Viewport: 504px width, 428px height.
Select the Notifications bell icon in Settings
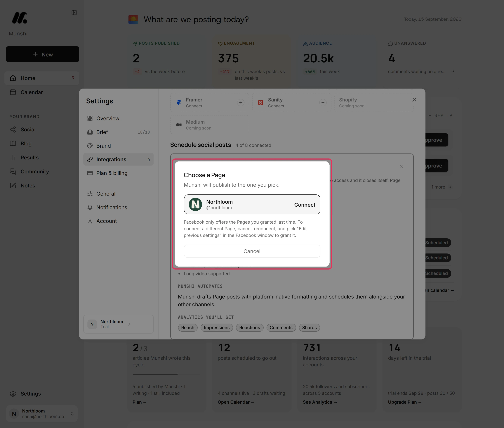[90, 207]
